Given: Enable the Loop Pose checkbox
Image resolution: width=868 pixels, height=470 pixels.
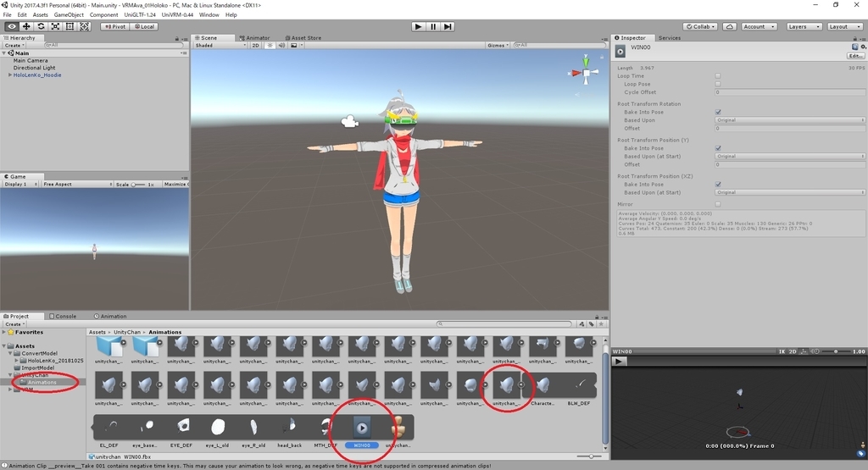Looking at the screenshot, I should [x=718, y=84].
